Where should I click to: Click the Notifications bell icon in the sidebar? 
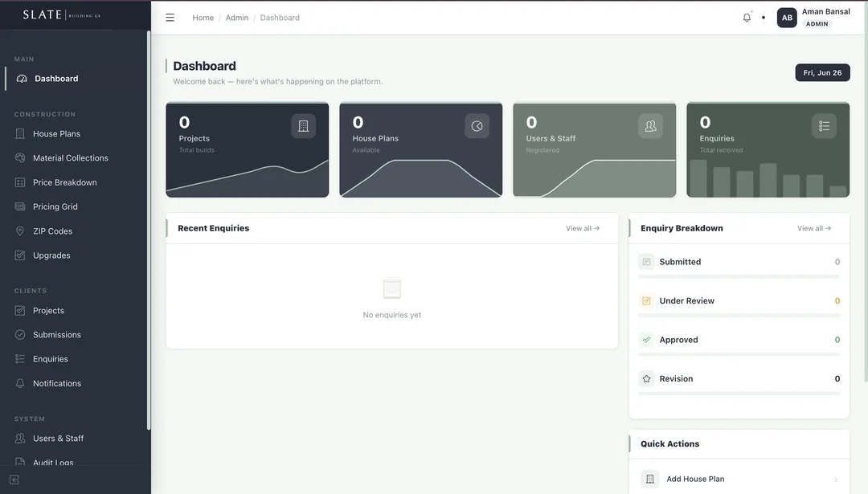(20, 383)
